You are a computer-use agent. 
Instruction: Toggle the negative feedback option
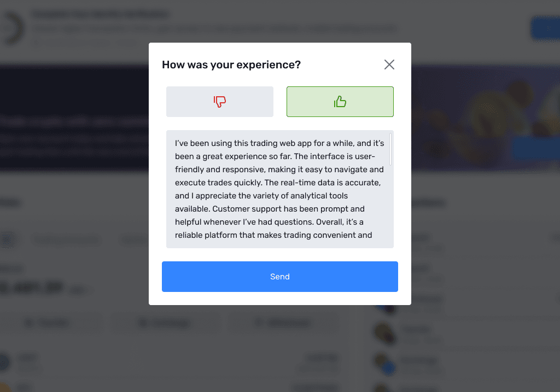coord(220,102)
